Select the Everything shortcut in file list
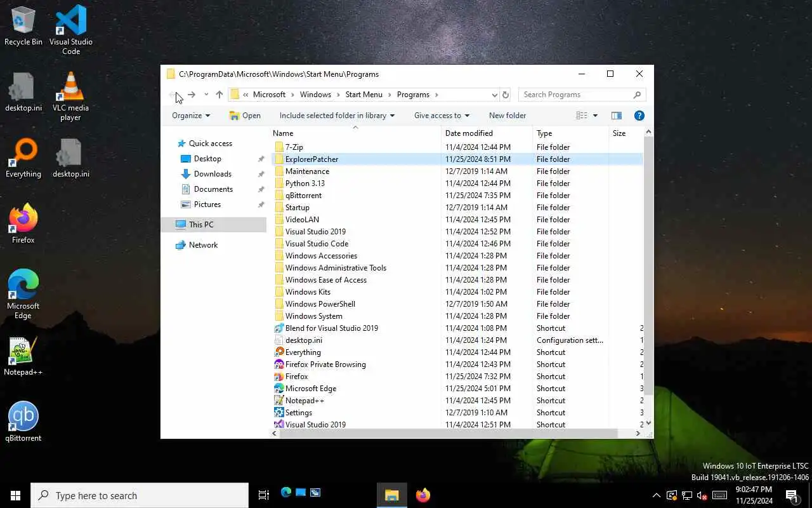This screenshot has width=812, height=508. pos(303,352)
